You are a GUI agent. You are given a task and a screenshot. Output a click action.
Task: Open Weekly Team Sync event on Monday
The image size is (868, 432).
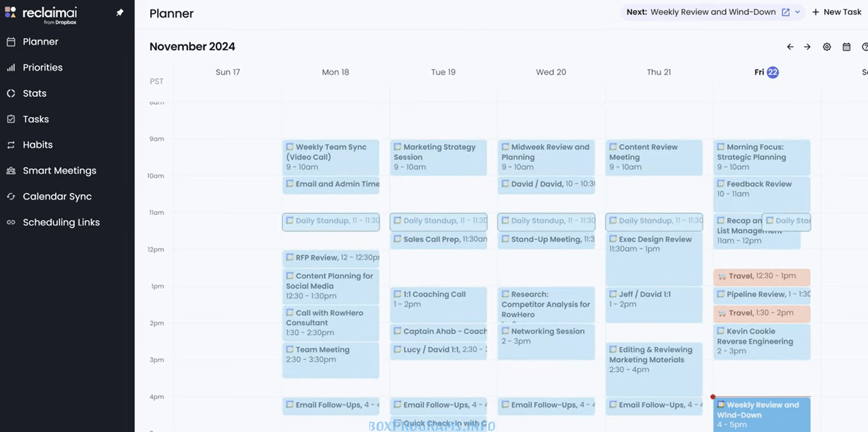click(x=330, y=156)
